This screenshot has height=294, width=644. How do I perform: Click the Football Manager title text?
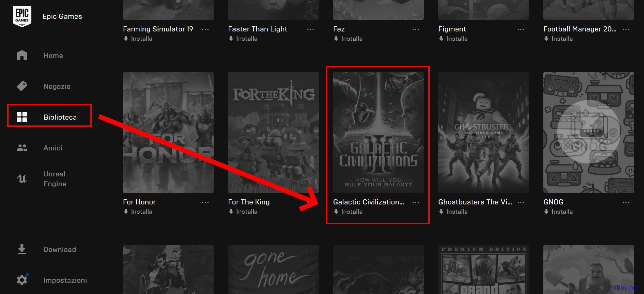pos(580,29)
